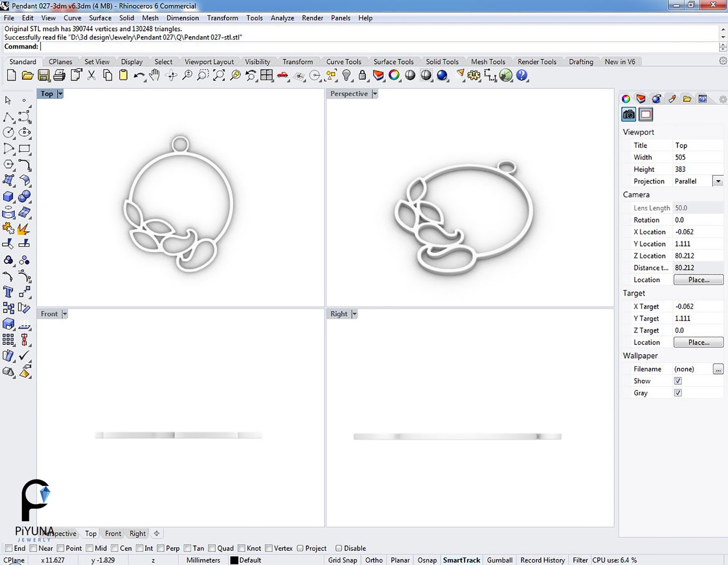Screen dimensions: 728x565
Task: Uncheck the wallpaper Gray checkbox
Action: click(x=678, y=393)
